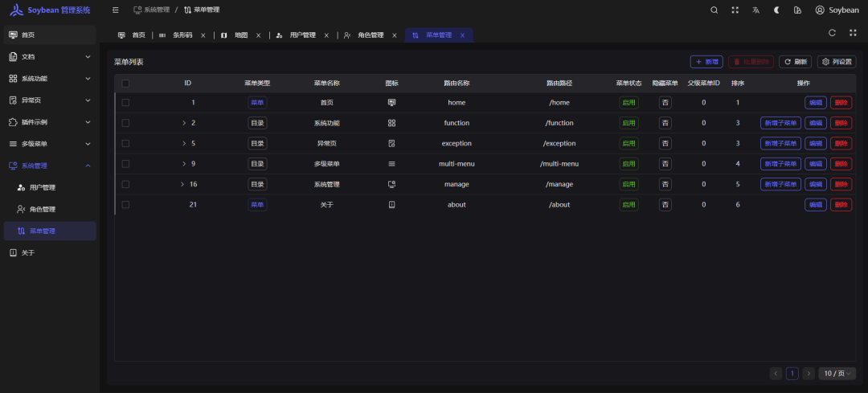Viewport: 868px width, 393px height.
Task: Toggle fullscreen mode icon in header
Action: pos(735,10)
